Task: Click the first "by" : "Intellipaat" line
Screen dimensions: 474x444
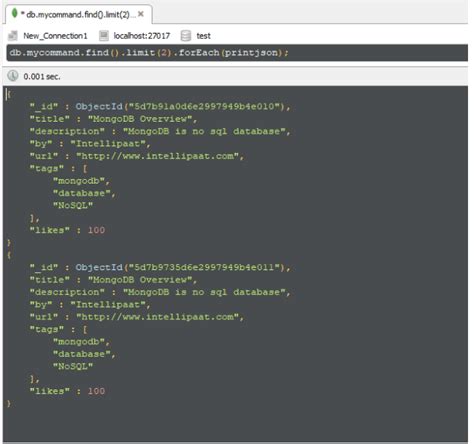Action: 90,144
